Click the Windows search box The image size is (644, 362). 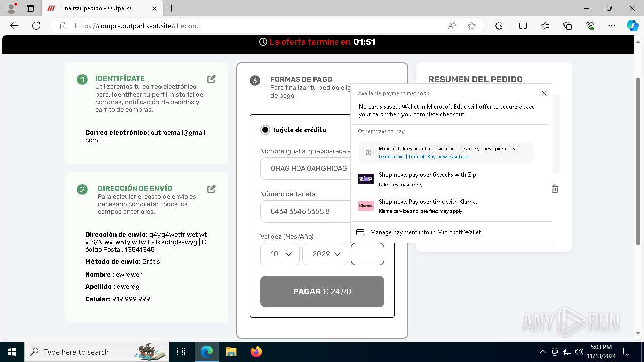point(96,352)
